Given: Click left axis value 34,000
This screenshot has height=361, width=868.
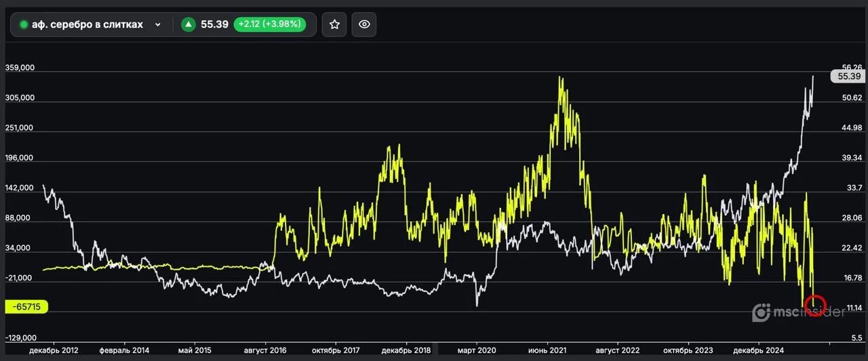Looking at the screenshot, I should (18, 248).
